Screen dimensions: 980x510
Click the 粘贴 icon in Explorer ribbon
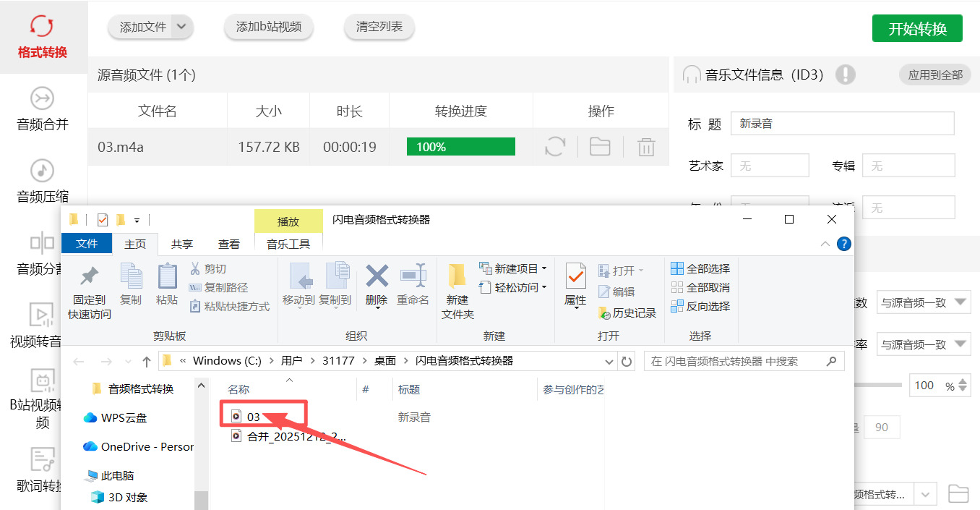coord(167,284)
